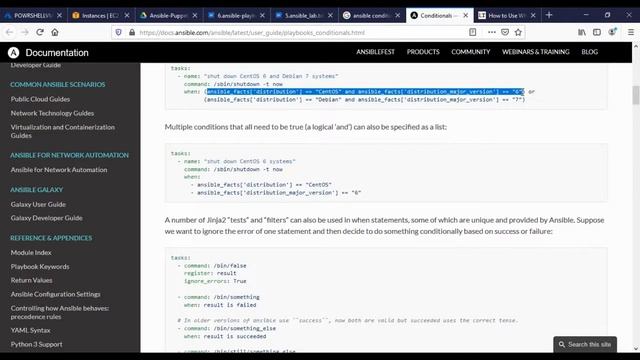Switch to the 5.ansible_lab tab

[303, 15]
